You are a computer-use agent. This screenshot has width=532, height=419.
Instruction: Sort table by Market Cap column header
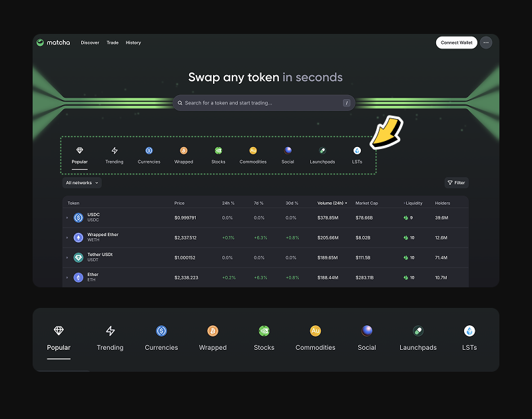pos(366,203)
